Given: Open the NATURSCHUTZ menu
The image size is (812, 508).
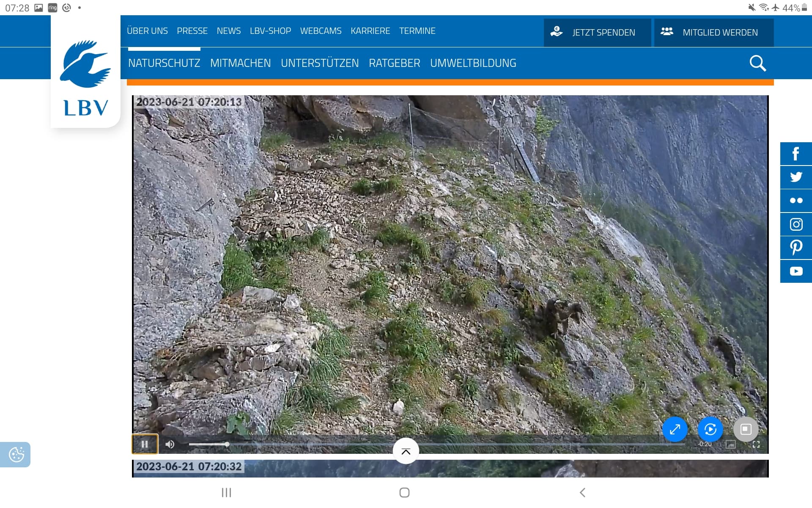Looking at the screenshot, I should [x=164, y=63].
